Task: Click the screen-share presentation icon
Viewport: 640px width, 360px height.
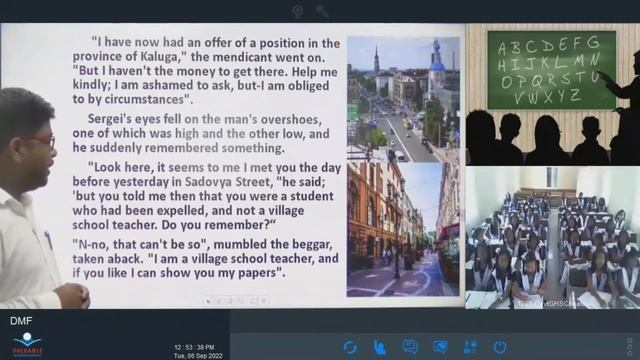Action: (x=440, y=347)
